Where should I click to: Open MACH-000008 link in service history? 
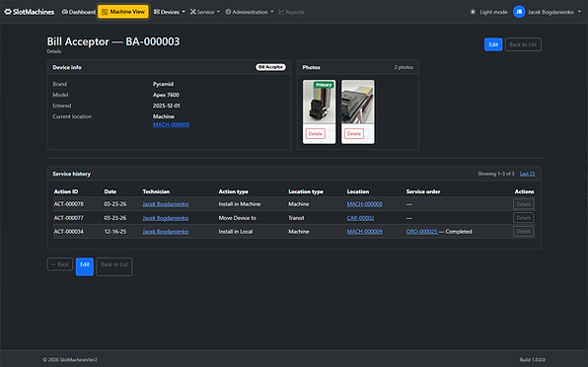[364, 204]
